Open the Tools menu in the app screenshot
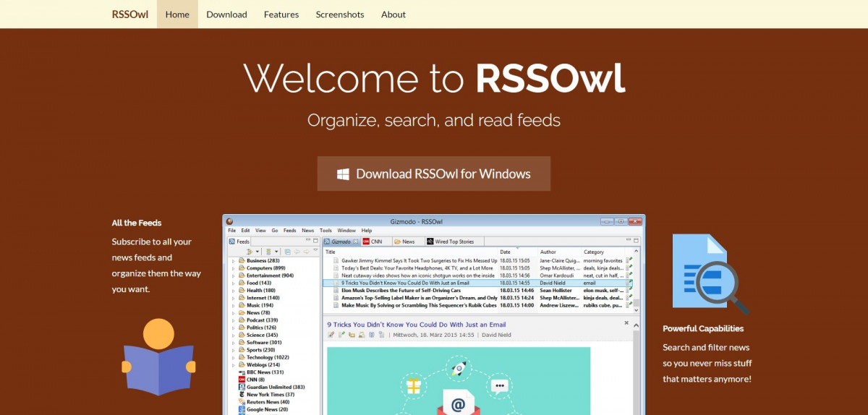Viewport: 868px width, 415px height. [x=325, y=231]
